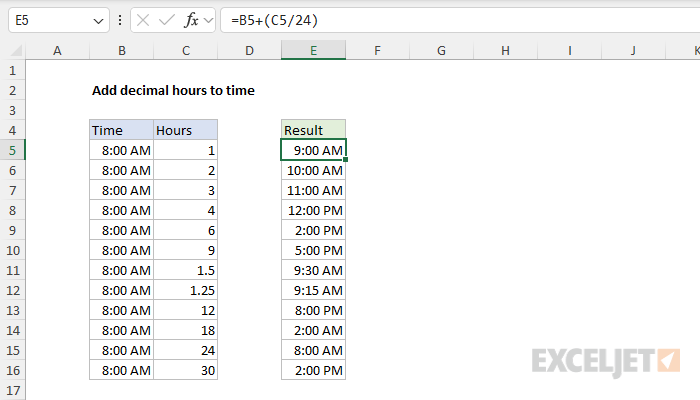Select the result cell 10:00 AM
This screenshot has height=400, width=700.
313,170
